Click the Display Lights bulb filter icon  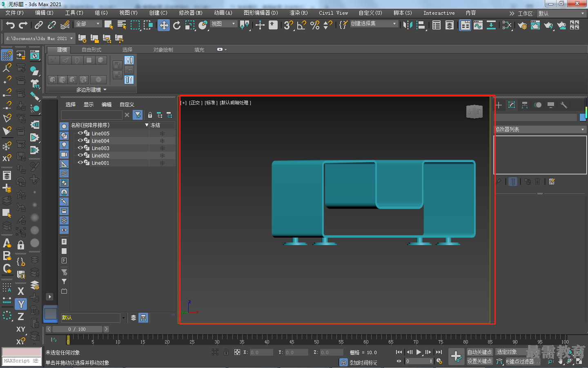tap(64, 145)
